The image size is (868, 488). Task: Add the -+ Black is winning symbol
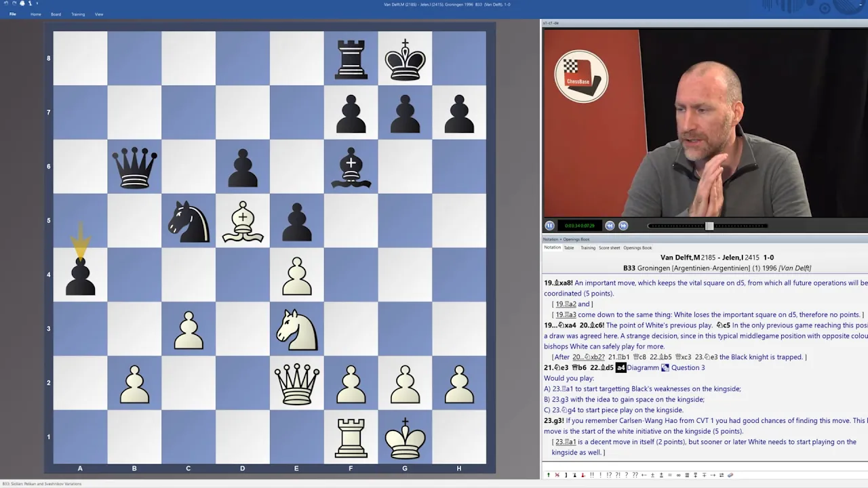pyautogui.click(x=713, y=475)
